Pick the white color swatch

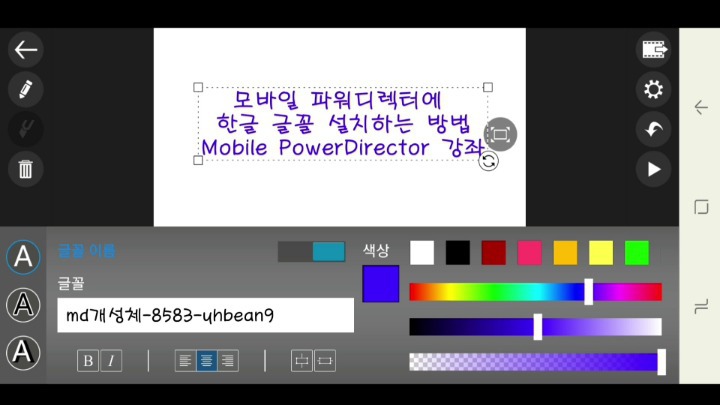pos(422,253)
